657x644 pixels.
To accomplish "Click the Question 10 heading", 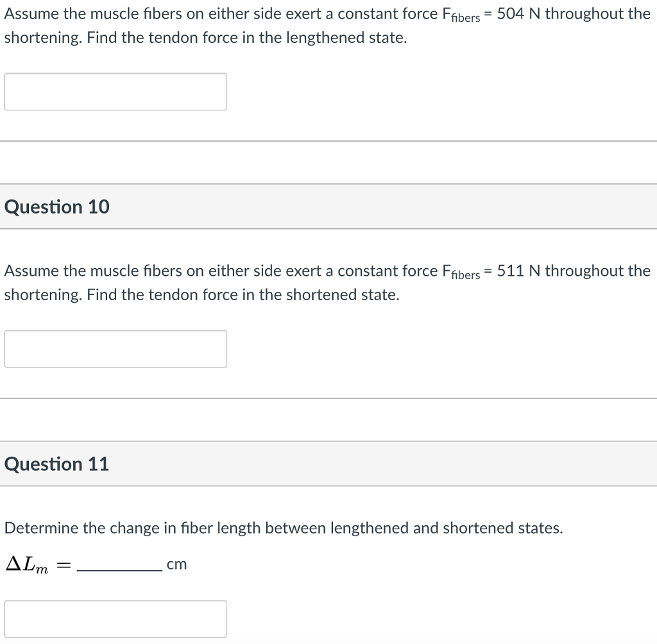I will click(x=56, y=207).
